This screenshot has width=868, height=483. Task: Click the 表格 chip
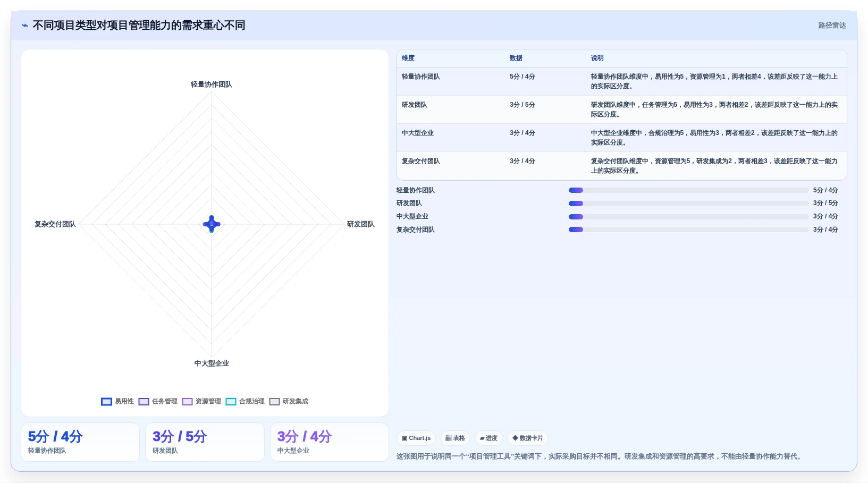(x=455, y=438)
